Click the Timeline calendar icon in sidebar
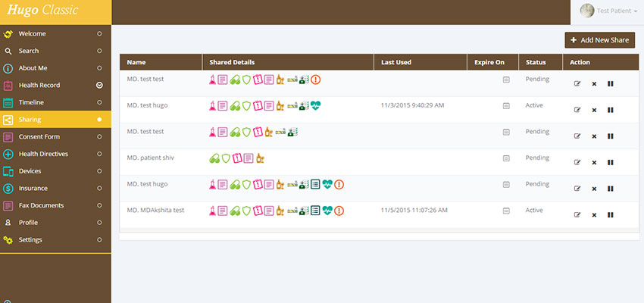The height and width of the screenshot is (303, 644). coord(8,103)
